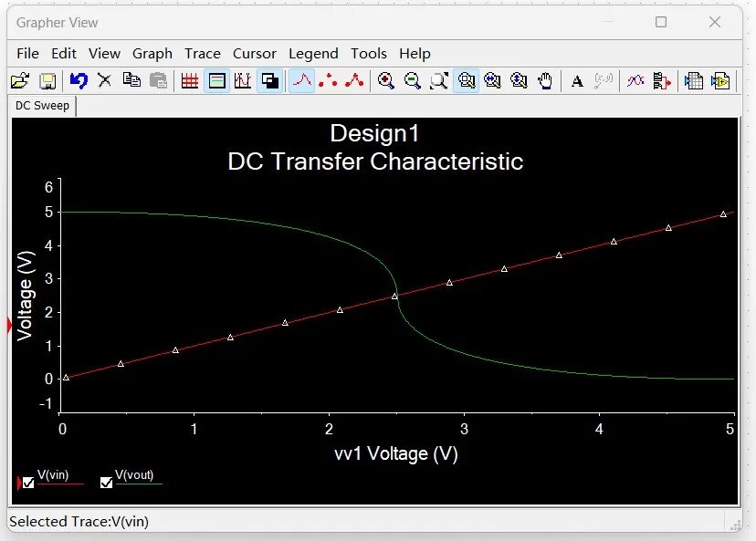Click the blue Undo arrow icon
The width and height of the screenshot is (756, 541).
pos(79,81)
